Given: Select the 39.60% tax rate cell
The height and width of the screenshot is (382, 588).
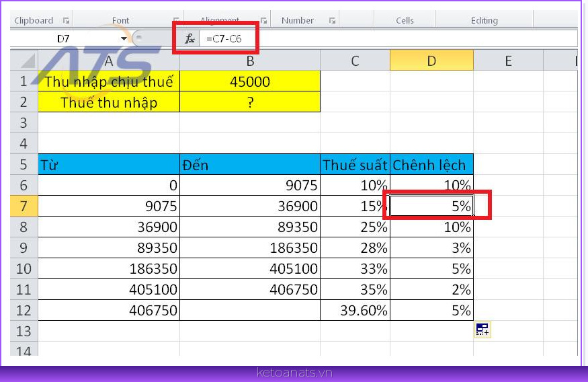Looking at the screenshot, I should (355, 310).
